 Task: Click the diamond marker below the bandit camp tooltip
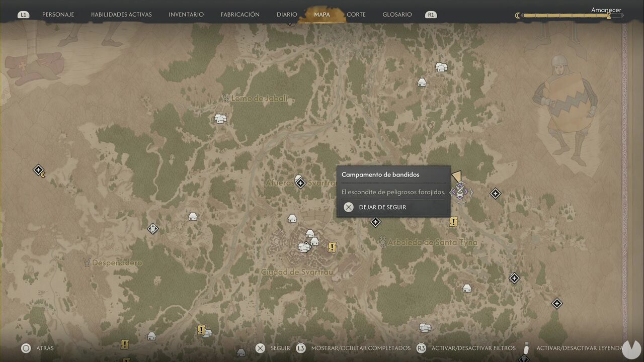click(x=375, y=222)
